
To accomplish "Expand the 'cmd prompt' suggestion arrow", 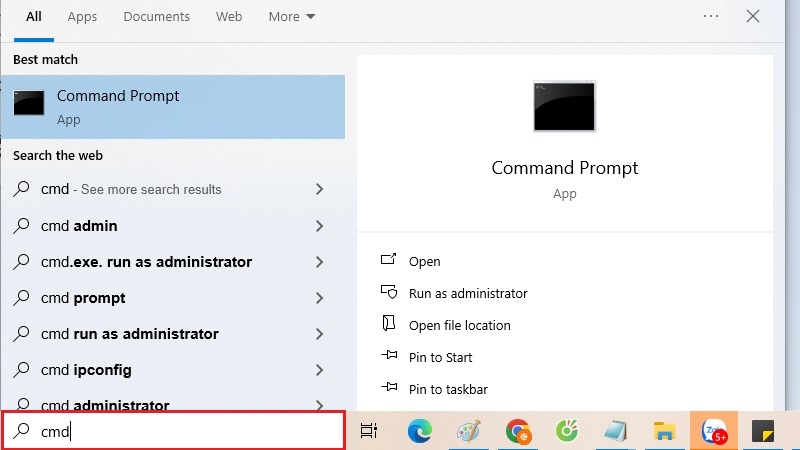I will (319, 298).
